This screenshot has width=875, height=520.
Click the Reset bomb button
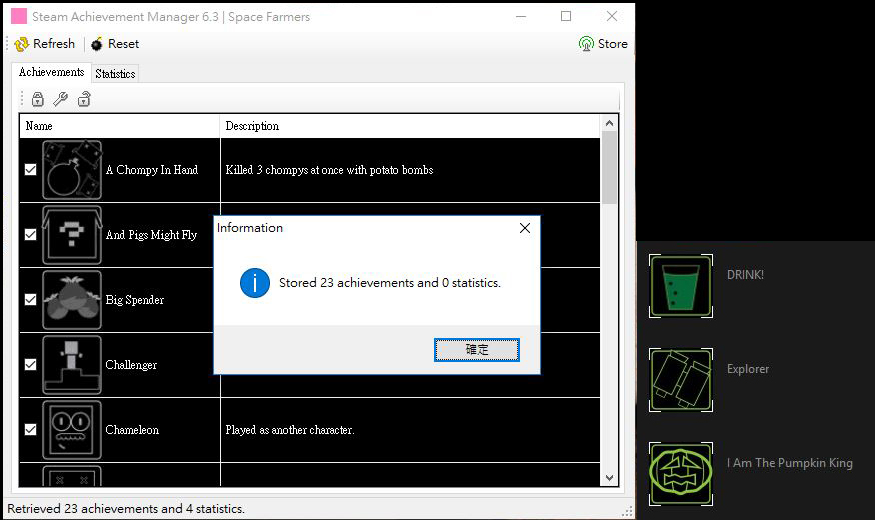tap(115, 44)
